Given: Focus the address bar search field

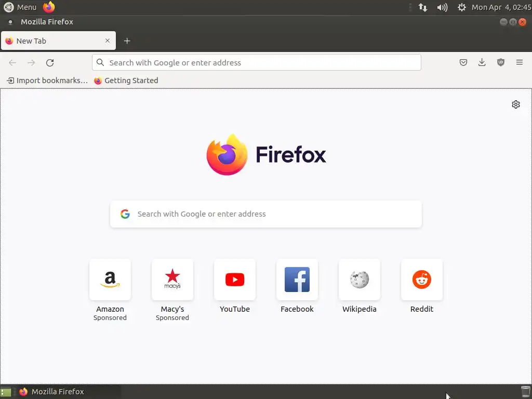Looking at the screenshot, I should point(257,62).
